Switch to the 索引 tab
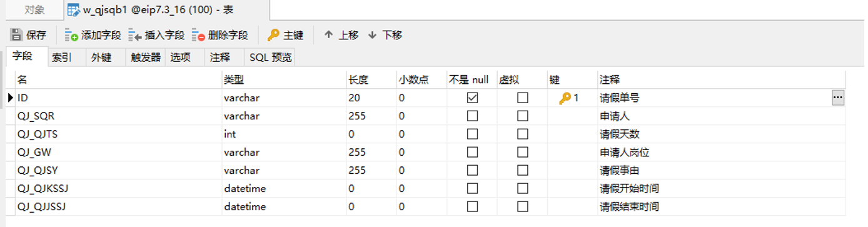868x227 pixels. coord(62,58)
